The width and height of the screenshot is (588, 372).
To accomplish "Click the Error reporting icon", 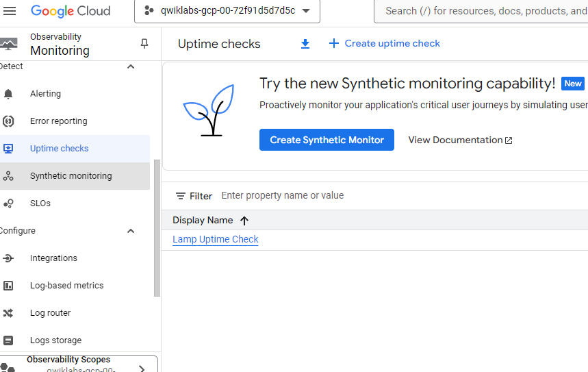I will [x=8, y=121].
